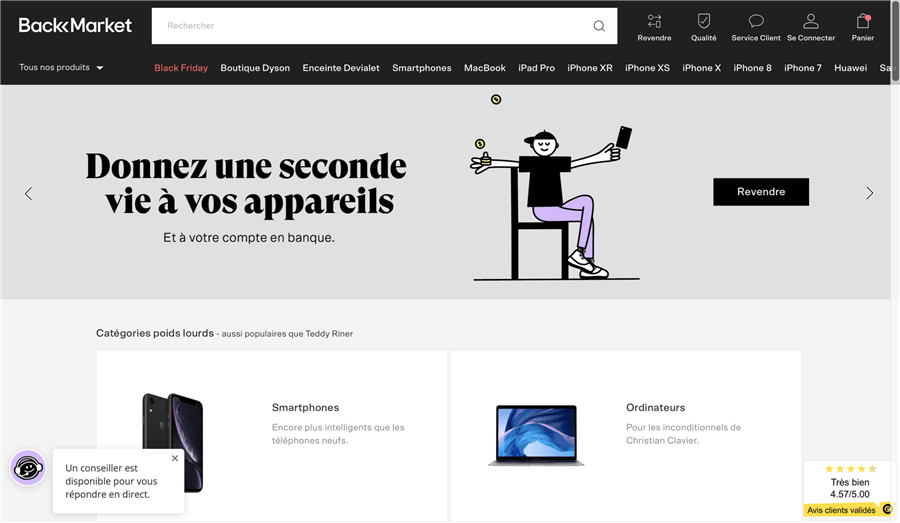Image resolution: width=900 pixels, height=523 pixels.
Task: Open the Black Friday menu item
Action: pyautogui.click(x=181, y=68)
